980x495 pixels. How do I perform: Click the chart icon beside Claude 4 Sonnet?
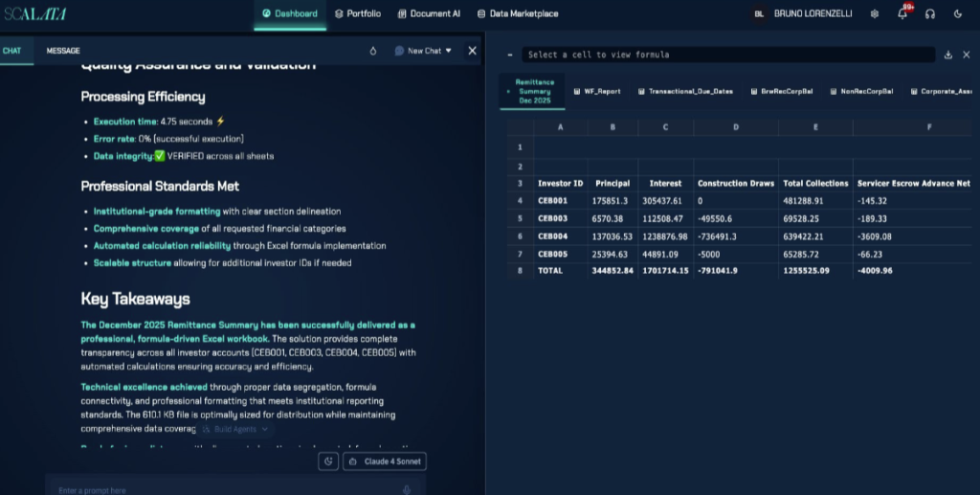click(328, 461)
